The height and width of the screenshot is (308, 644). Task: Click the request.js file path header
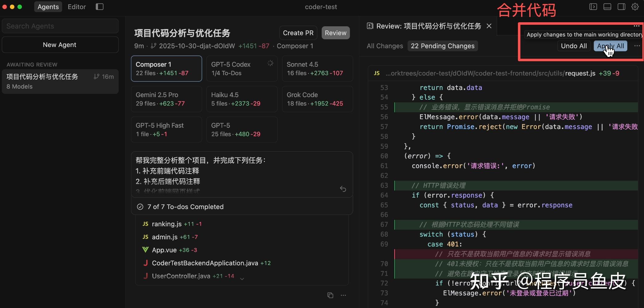click(490, 73)
